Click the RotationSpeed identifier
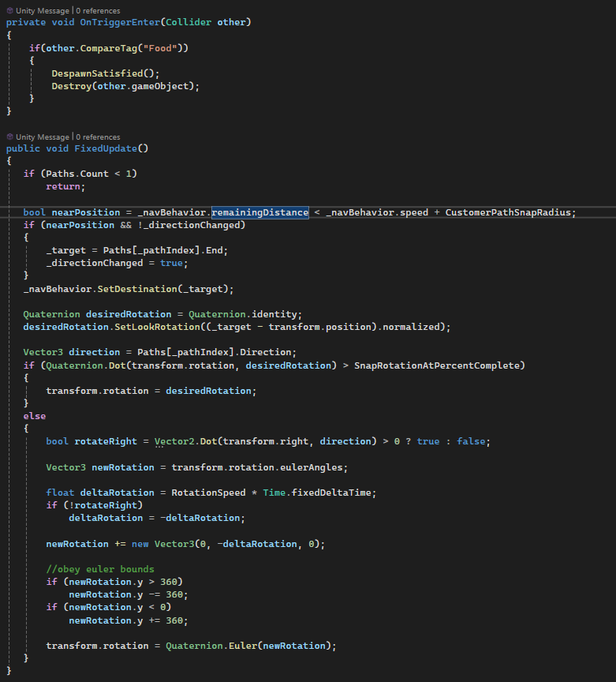This screenshot has width=616, height=682. tap(208, 493)
